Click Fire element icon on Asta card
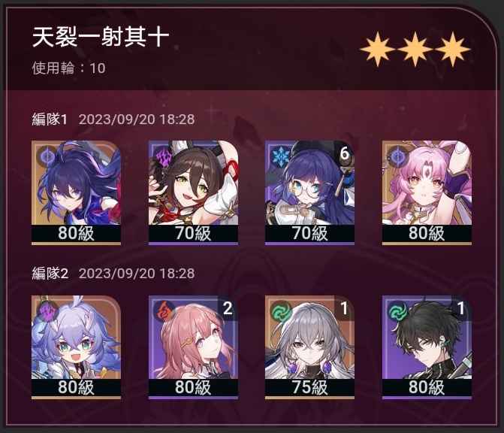 164,311
